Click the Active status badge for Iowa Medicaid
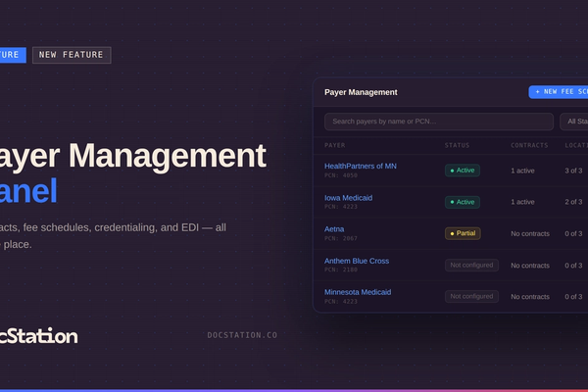588x392 pixels. [463, 202]
